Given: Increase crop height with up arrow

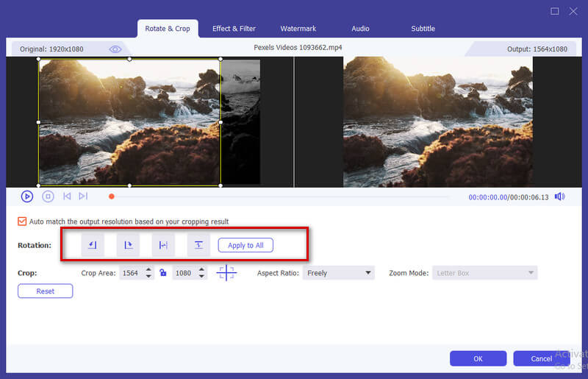Looking at the screenshot, I should (201, 269).
